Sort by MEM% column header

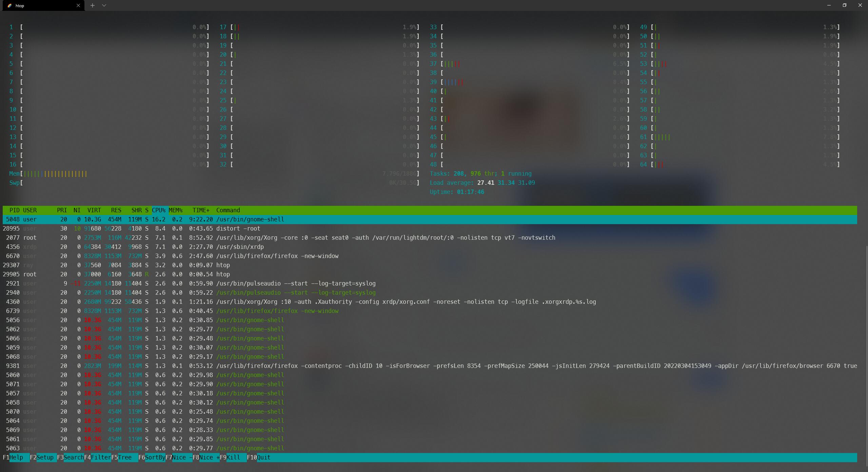point(176,210)
